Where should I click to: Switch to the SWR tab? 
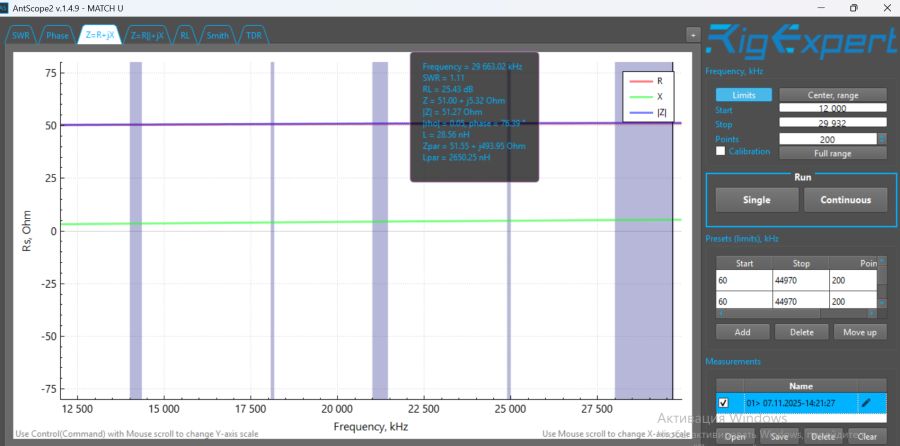coord(21,35)
